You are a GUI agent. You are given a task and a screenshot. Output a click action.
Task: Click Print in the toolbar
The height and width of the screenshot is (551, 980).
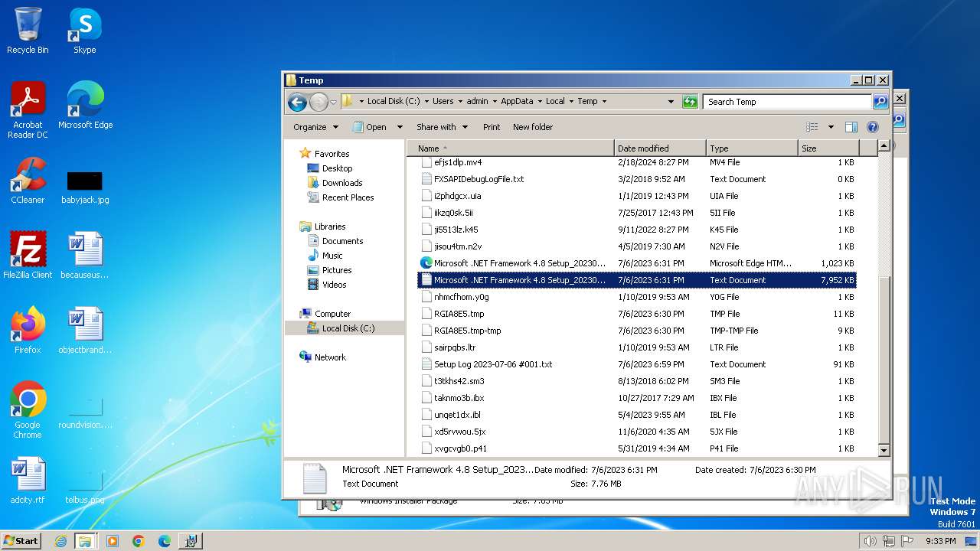coord(492,127)
